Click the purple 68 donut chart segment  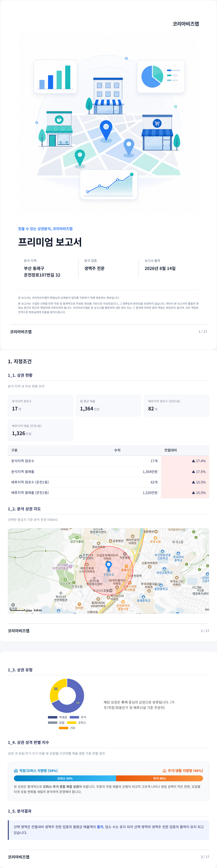click(78, 703)
